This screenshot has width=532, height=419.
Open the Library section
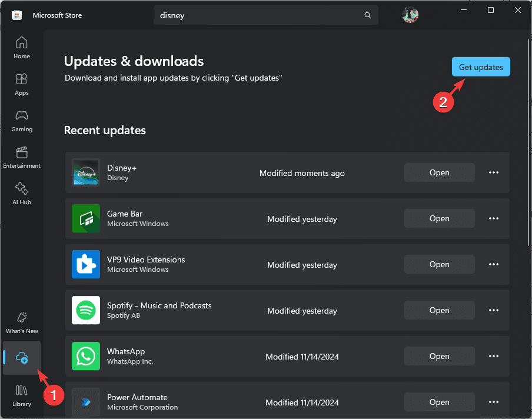pyautogui.click(x=22, y=395)
